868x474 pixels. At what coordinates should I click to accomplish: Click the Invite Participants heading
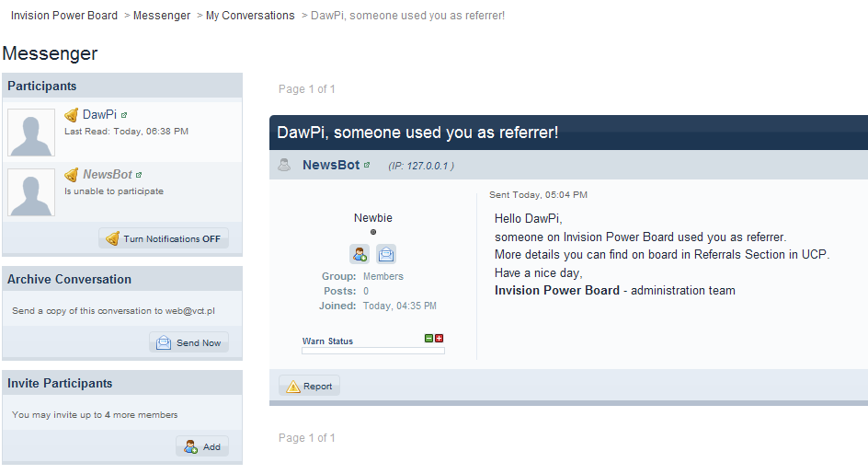[60, 384]
